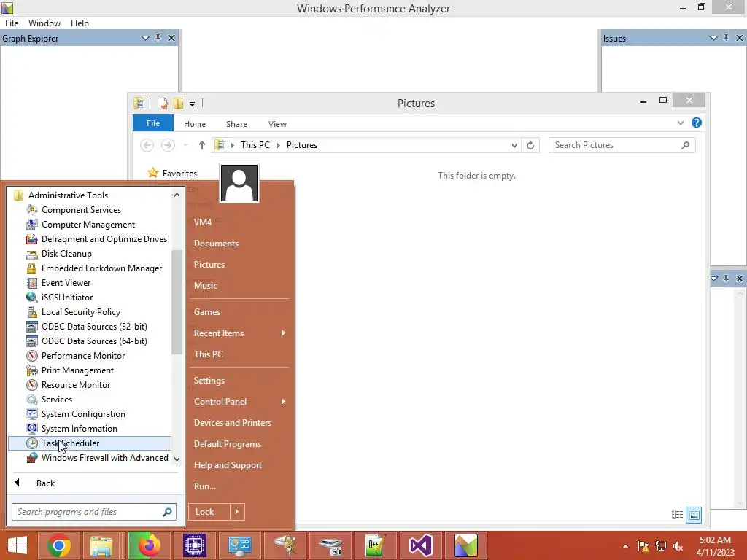747x560 pixels.
Task: Collapse the Administrative Tools folder
Action: tap(61, 195)
